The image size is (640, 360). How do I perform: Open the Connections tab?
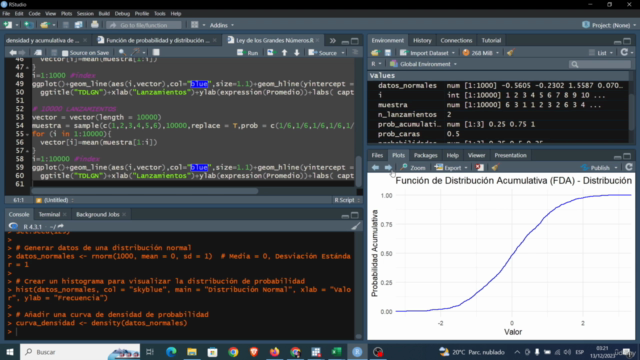[x=456, y=40]
